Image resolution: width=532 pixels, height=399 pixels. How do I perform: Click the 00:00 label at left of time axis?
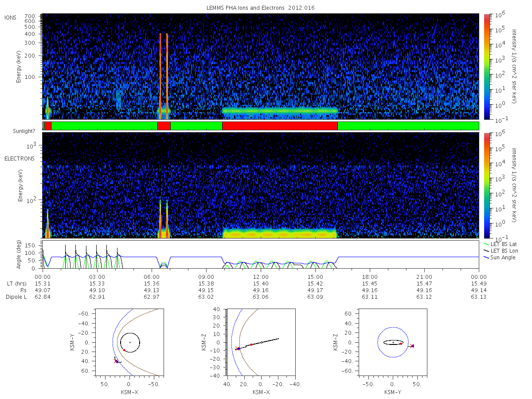[43, 277]
